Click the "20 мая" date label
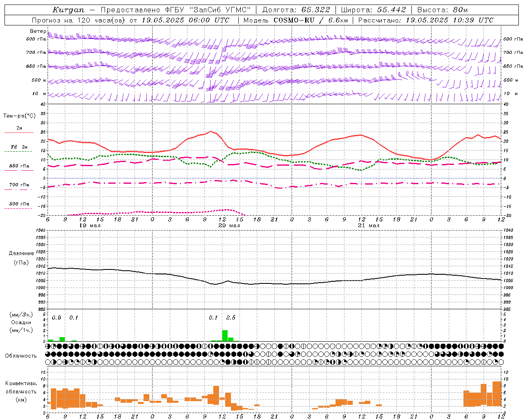 tap(229, 226)
